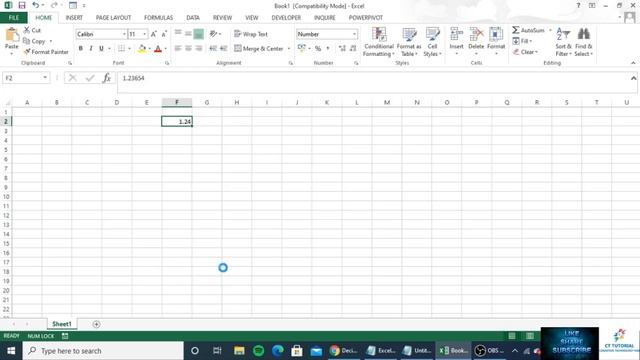Select column F header
This screenshot has height=360, width=640.
(x=177, y=102)
